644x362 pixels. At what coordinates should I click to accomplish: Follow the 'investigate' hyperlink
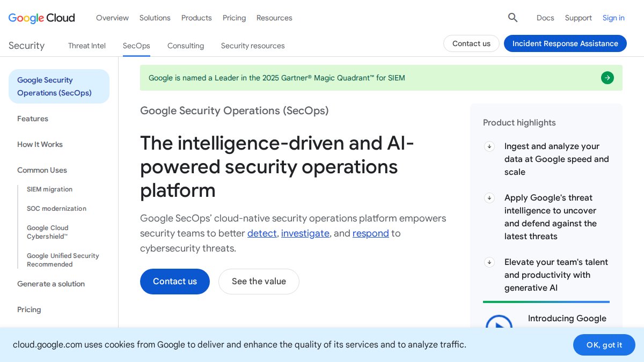pyautogui.click(x=305, y=233)
